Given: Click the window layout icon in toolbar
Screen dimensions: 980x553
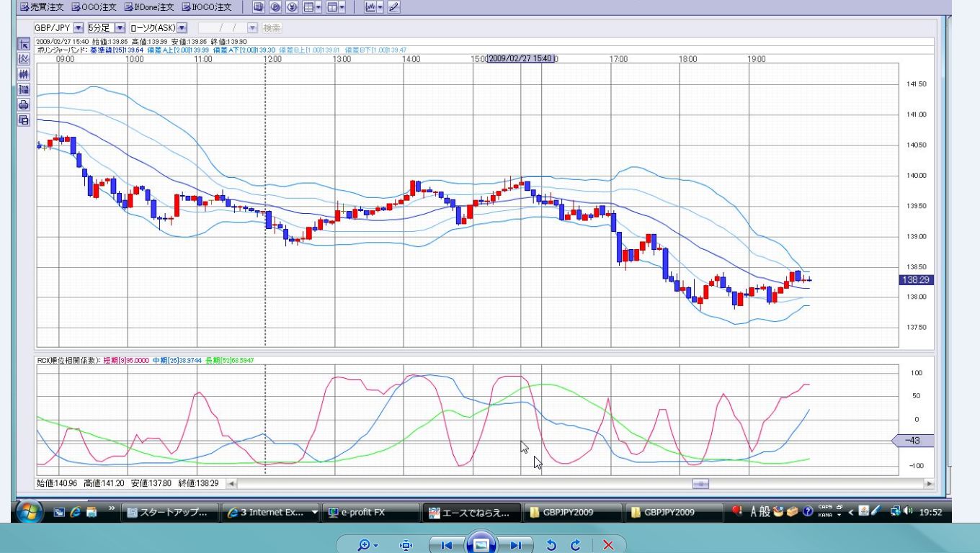Looking at the screenshot, I should click(x=331, y=7).
